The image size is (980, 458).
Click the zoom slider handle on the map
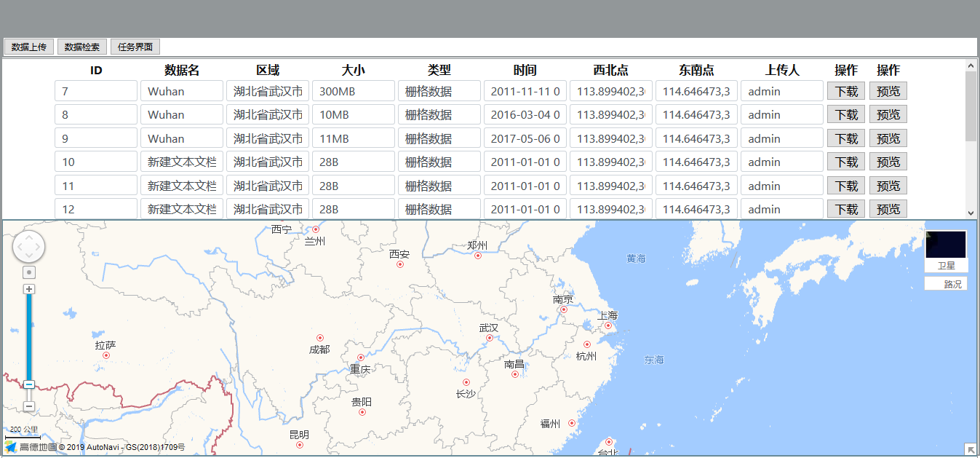(x=29, y=384)
